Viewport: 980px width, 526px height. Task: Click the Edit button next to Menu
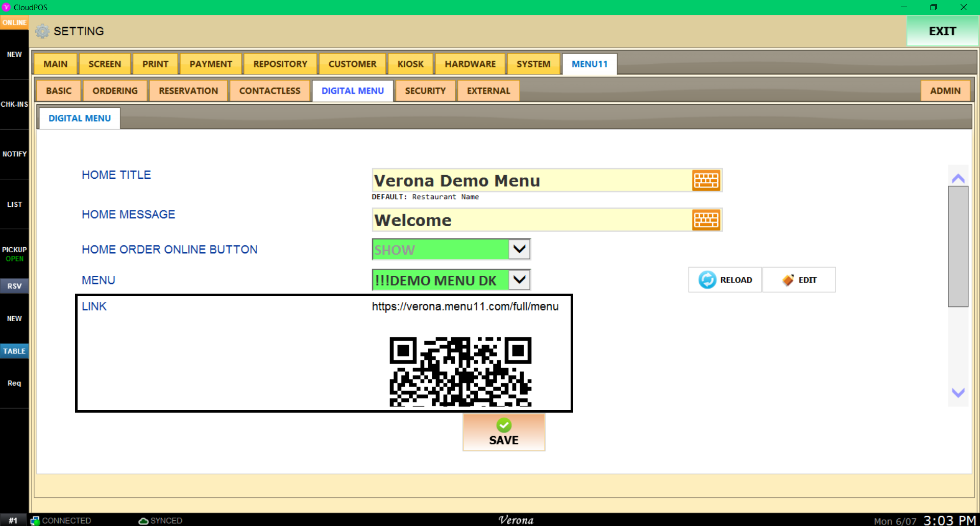799,280
